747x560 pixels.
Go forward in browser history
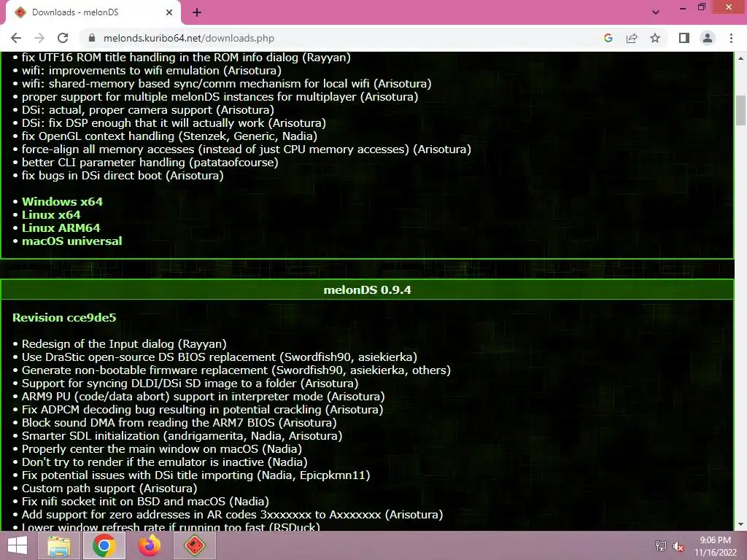point(39,38)
